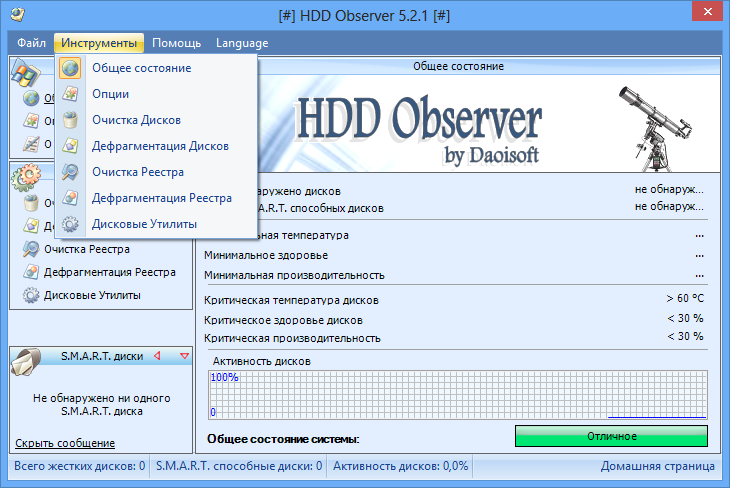Select Опции in dropdown menu
This screenshot has width=730, height=488.
coord(156,94)
